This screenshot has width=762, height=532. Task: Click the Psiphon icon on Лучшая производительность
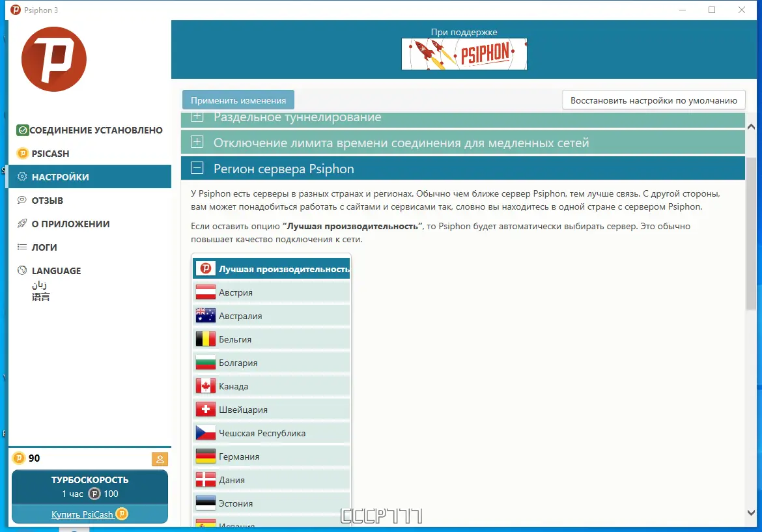click(x=206, y=269)
